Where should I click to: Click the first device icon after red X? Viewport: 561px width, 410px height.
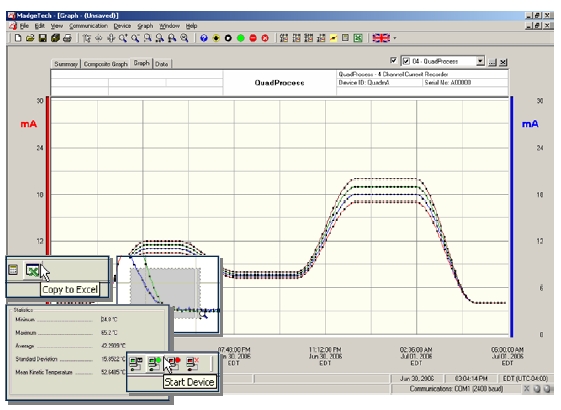coord(284,38)
